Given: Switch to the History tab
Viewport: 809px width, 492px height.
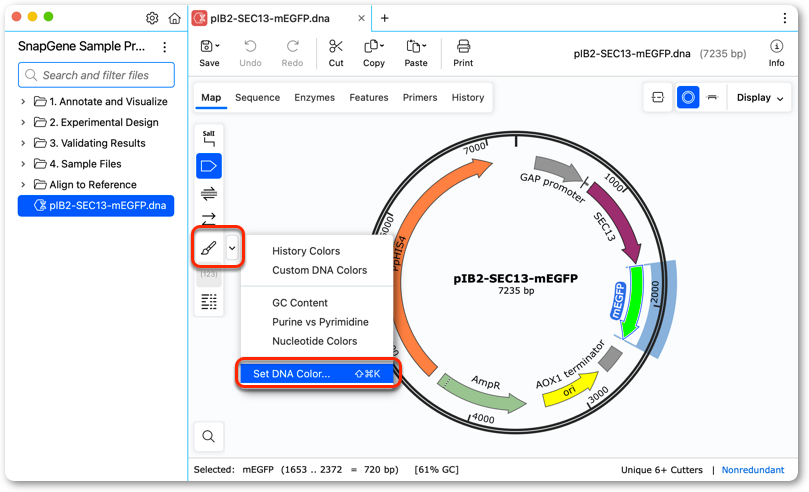Looking at the screenshot, I should [468, 97].
